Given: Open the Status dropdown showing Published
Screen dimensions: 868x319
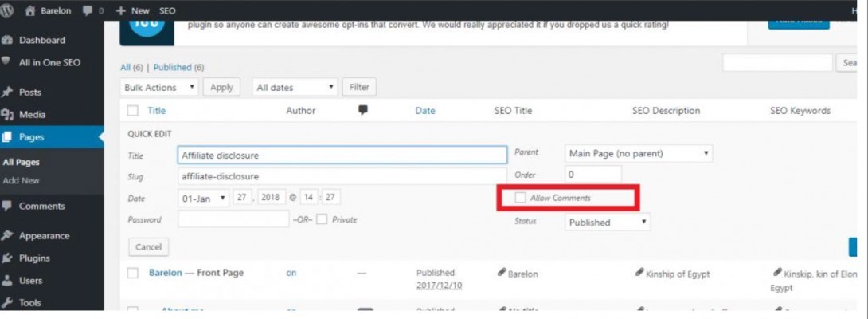Looking at the screenshot, I should pyautogui.click(x=607, y=223).
